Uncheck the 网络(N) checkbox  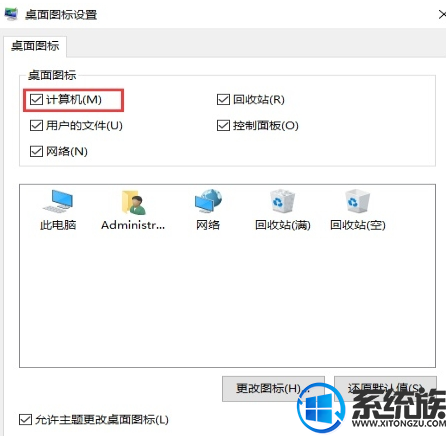(x=36, y=151)
